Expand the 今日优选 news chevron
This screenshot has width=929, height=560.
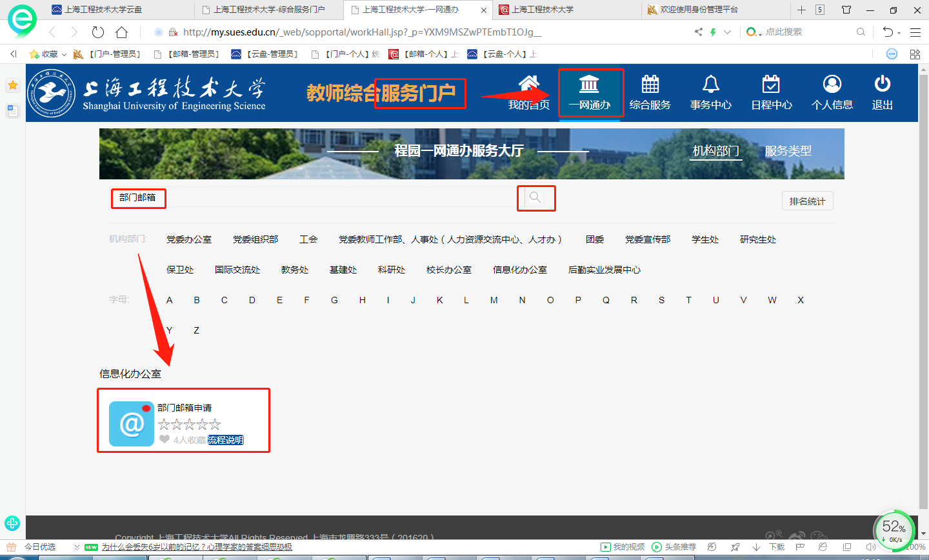pos(77,547)
